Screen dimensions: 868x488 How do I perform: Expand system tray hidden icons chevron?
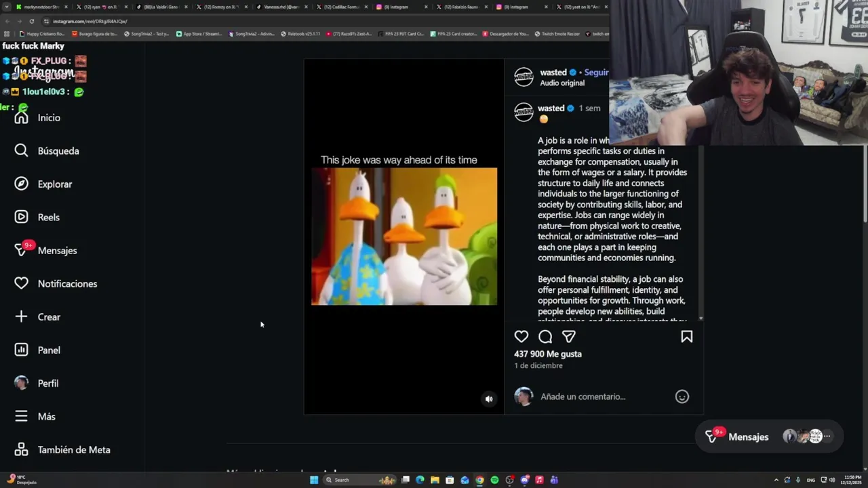(776, 480)
